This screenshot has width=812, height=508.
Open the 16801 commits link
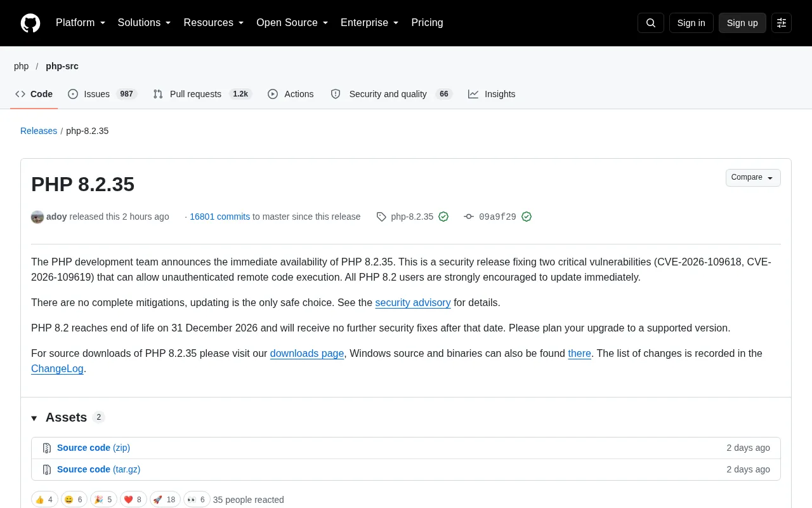[219, 217]
